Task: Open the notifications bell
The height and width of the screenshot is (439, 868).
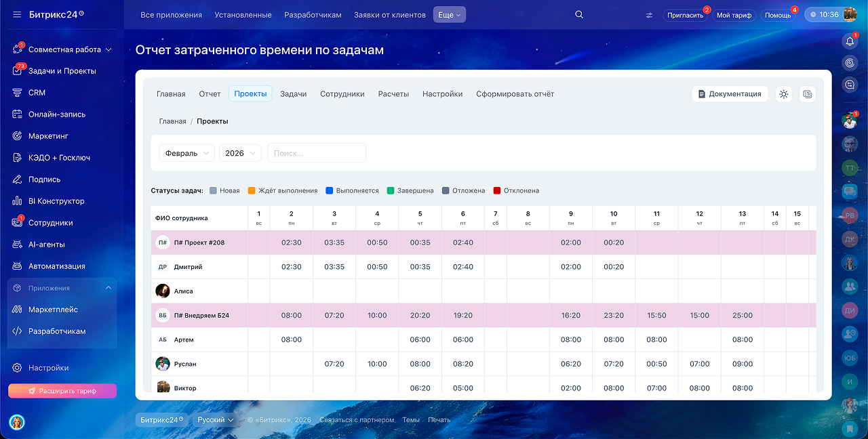Action: pyautogui.click(x=850, y=41)
